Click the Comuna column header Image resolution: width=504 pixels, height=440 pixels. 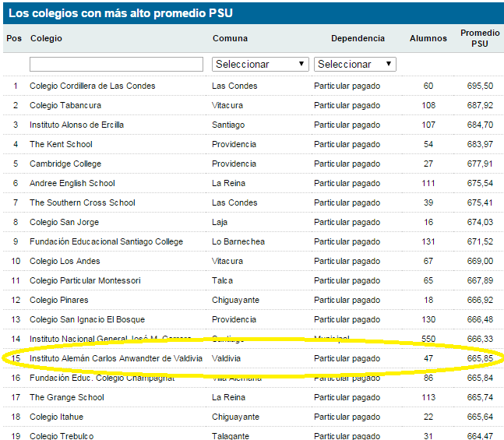tap(230, 38)
